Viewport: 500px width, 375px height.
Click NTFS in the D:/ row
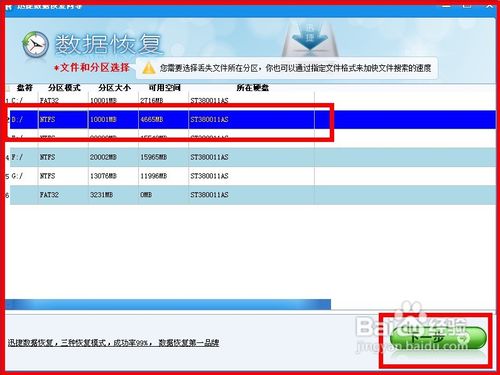click(47, 119)
